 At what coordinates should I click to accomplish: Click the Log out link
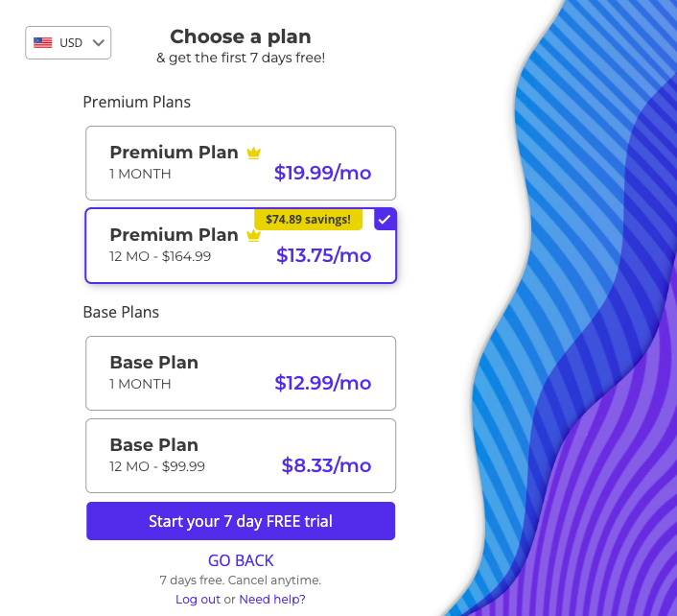(x=198, y=599)
